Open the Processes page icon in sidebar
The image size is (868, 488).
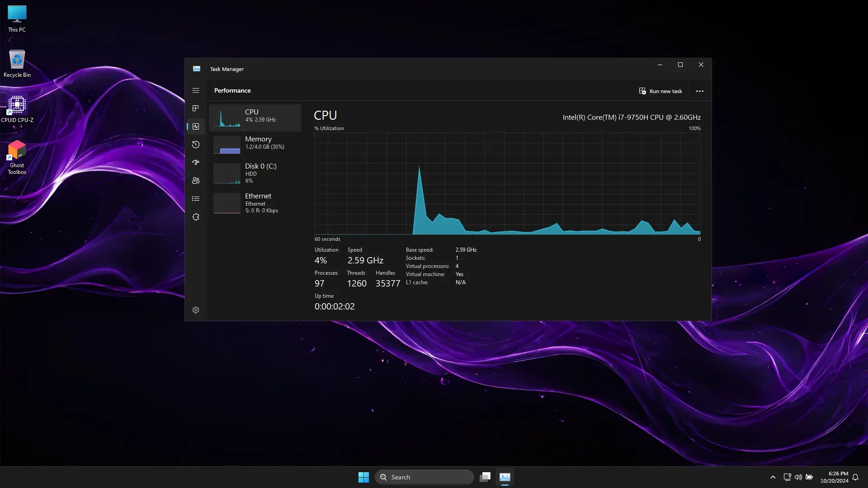pos(196,108)
